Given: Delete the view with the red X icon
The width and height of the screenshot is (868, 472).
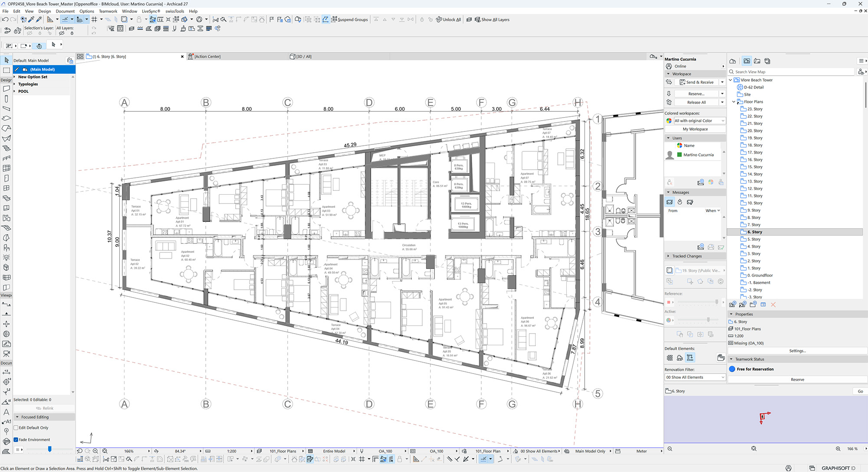Looking at the screenshot, I should (x=773, y=305).
